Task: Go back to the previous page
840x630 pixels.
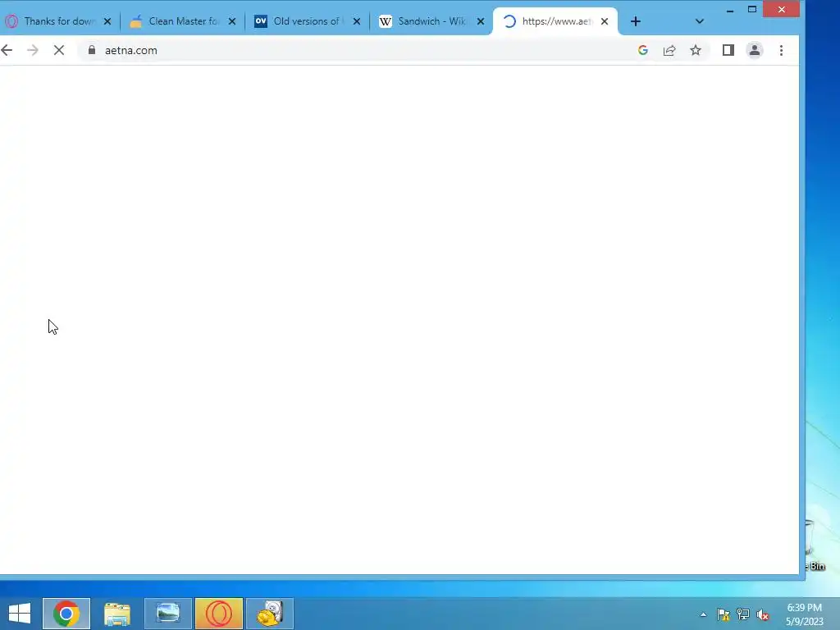Action: pos(7,50)
